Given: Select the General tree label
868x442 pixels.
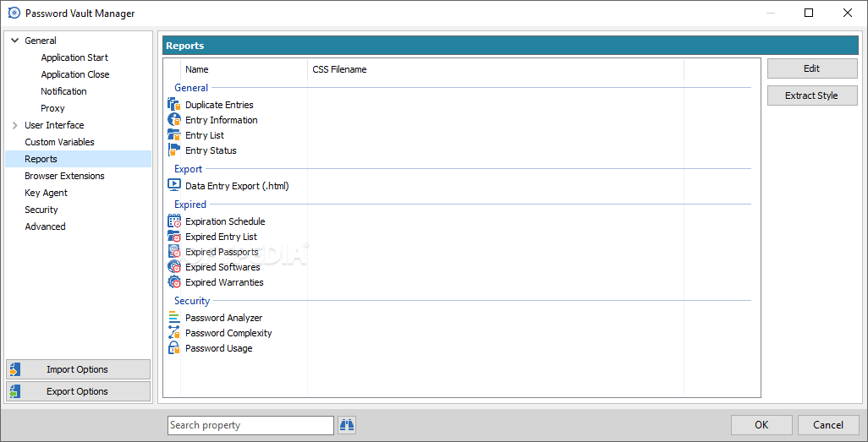Looking at the screenshot, I should point(41,41).
